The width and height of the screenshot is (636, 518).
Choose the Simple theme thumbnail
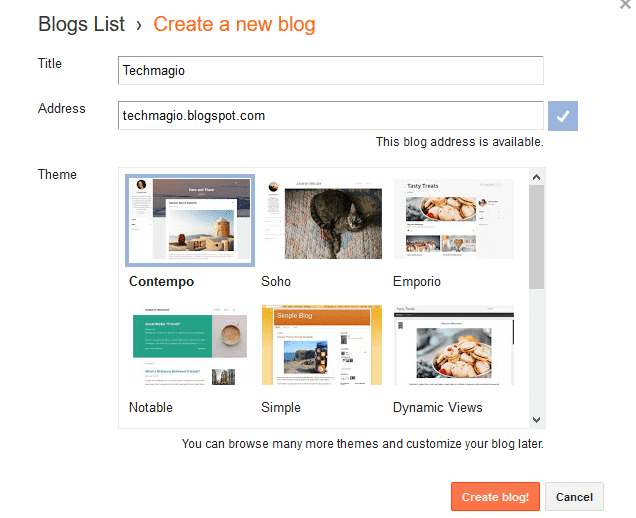point(321,346)
